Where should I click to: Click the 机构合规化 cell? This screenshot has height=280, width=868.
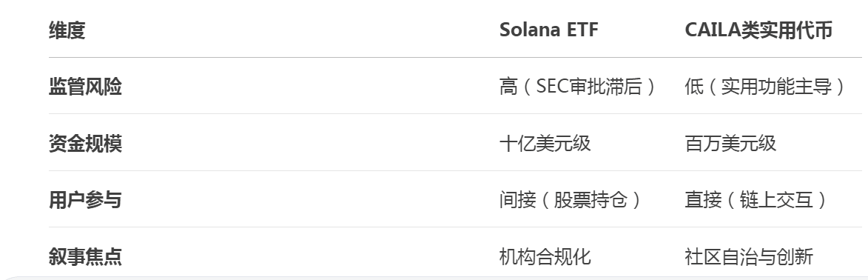point(545,256)
